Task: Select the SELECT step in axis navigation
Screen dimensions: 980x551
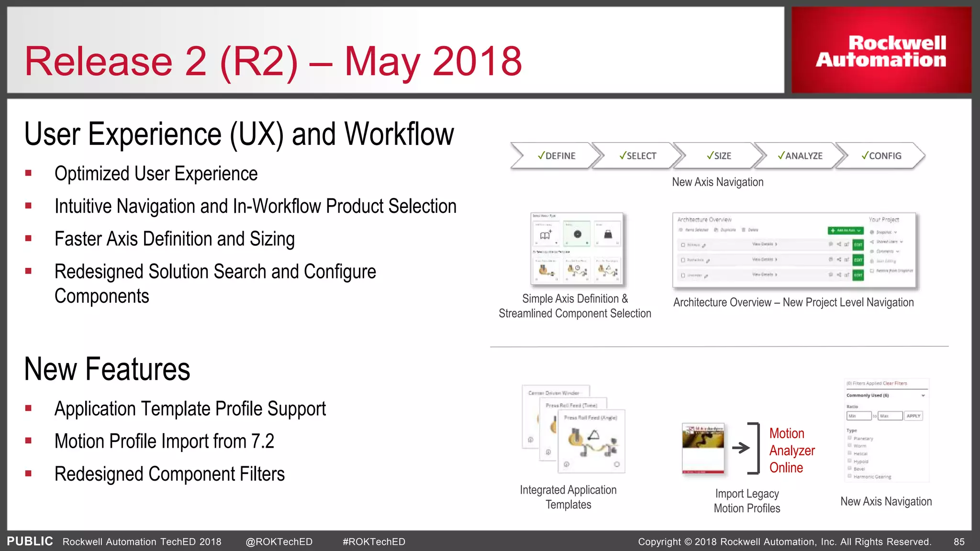Action: point(638,156)
